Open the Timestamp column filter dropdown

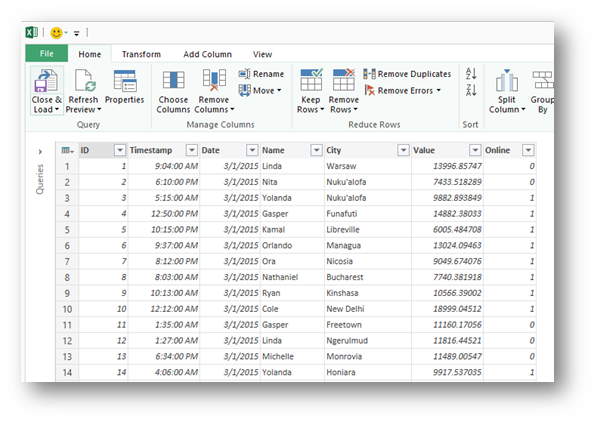coord(192,150)
